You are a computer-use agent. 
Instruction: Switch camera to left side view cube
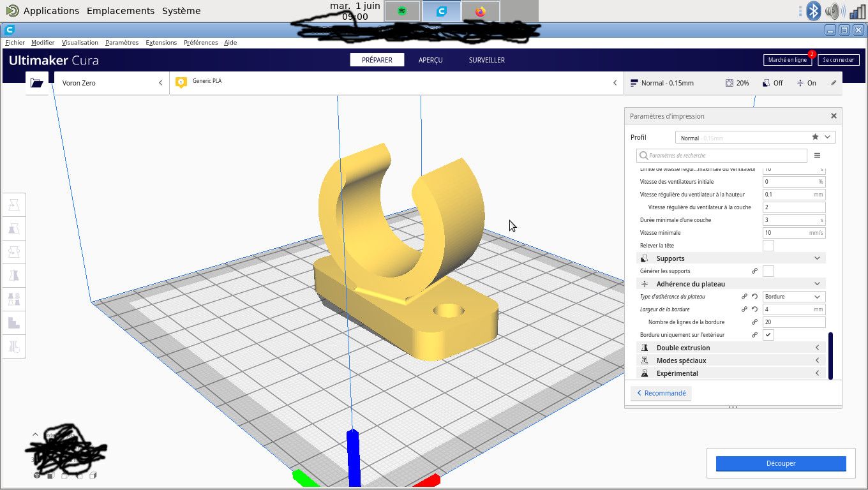click(x=79, y=475)
